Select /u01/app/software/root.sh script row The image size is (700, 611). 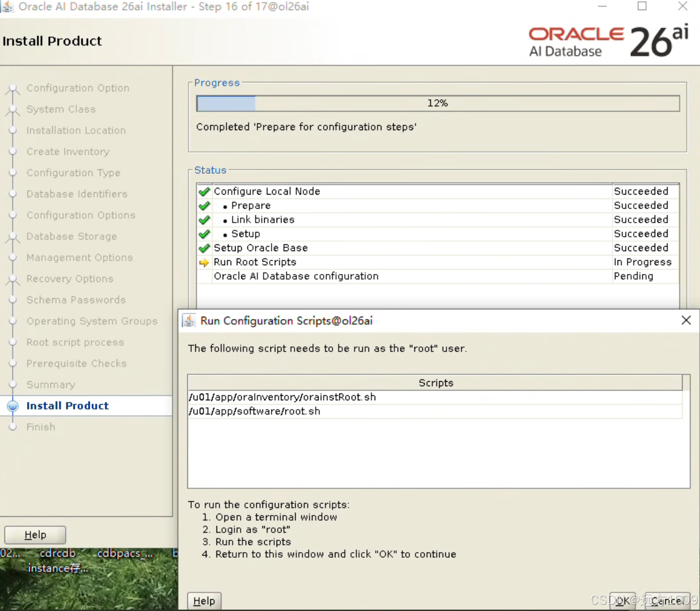tap(435, 411)
